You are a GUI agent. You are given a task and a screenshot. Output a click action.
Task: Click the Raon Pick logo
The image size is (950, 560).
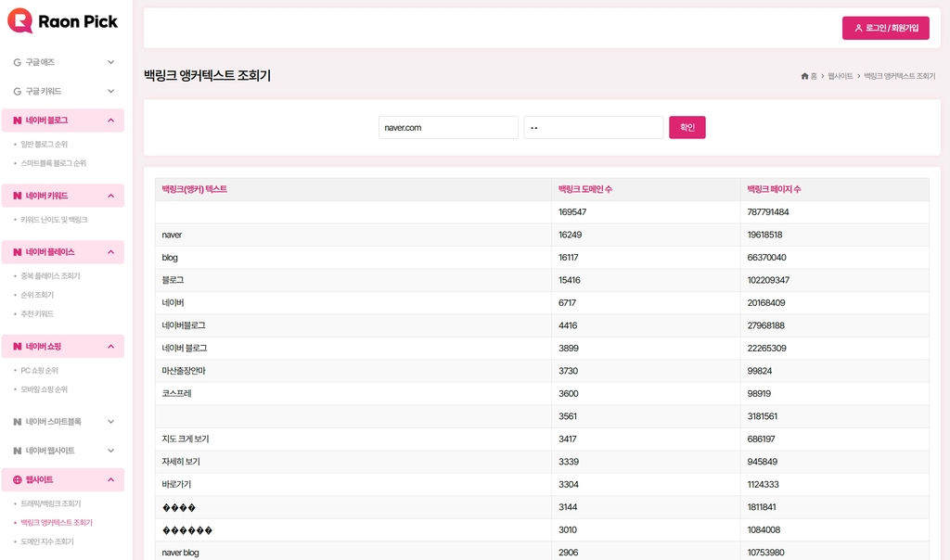(62, 21)
